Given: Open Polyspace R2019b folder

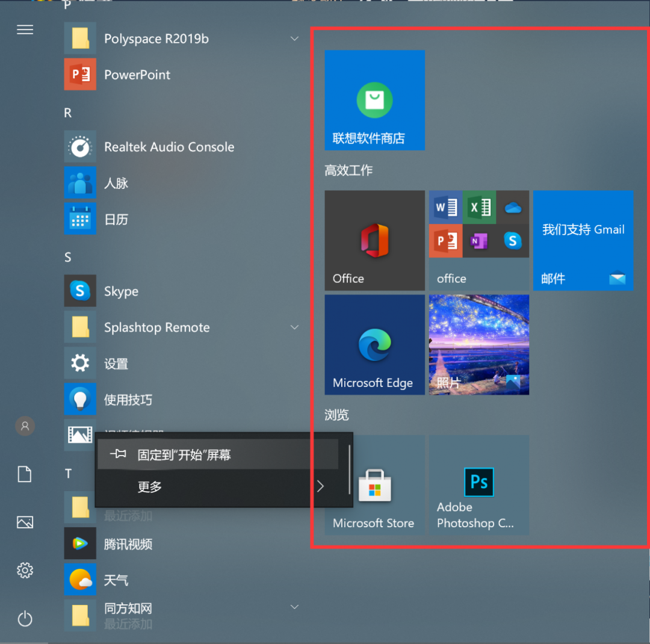Looking at the screenshot, I should (x=182, y=39).
